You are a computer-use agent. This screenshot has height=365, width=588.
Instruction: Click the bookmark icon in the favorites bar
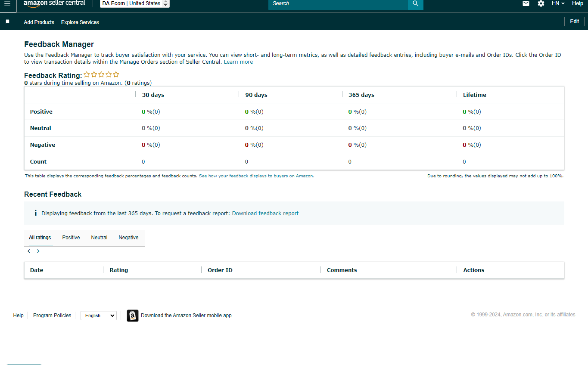point(7,22)
